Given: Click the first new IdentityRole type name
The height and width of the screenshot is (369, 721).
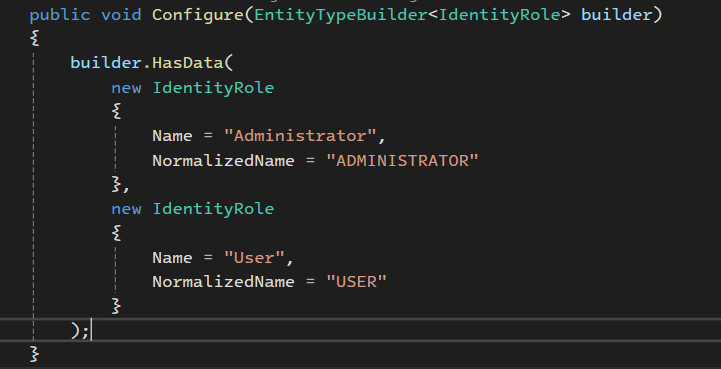Looking at the screenshot, I should pyautogui.click(x=213, y=88).
